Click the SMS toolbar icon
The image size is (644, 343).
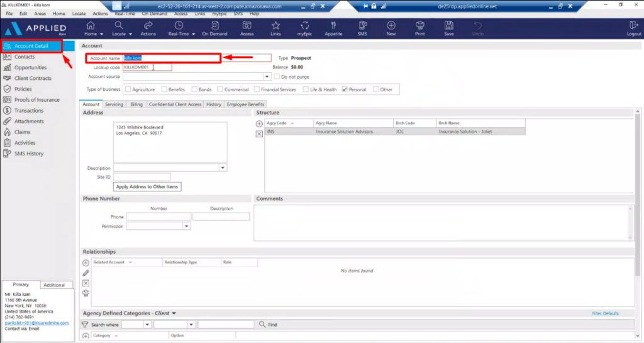pos(362,25)
